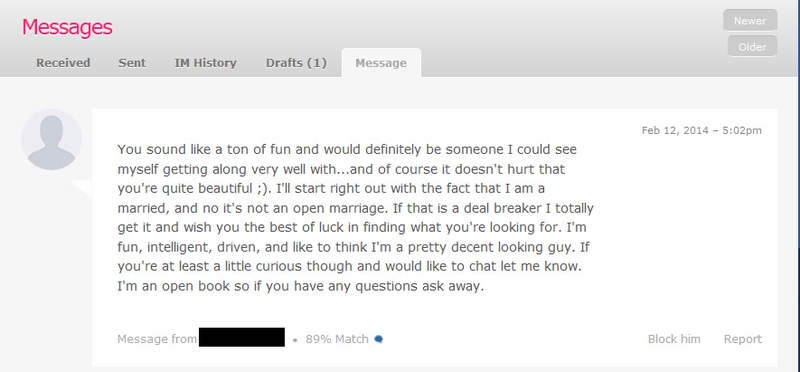Open the blue chat bubble icon beside 89% Match
This screenshot has width=800, height=372.
pos(378,339)
